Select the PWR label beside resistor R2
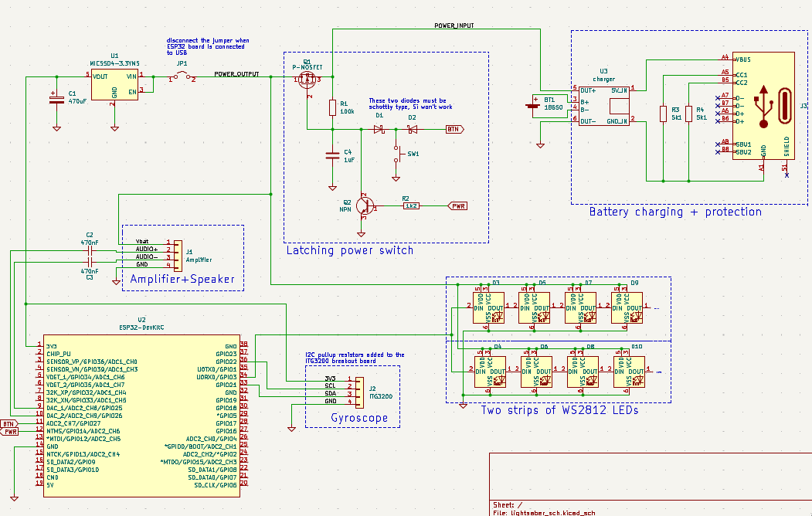This screenshot has width=812, height=516. tap(458, 206)
